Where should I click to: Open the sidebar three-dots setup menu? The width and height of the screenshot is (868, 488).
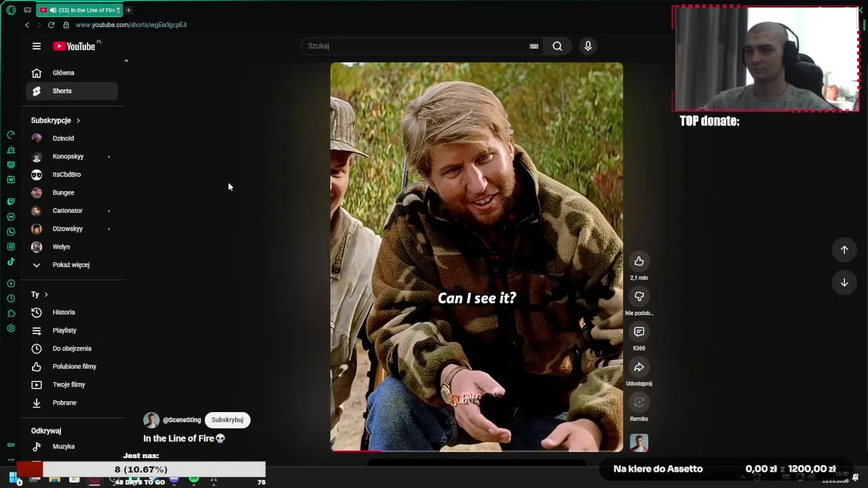tap(11, 460)
